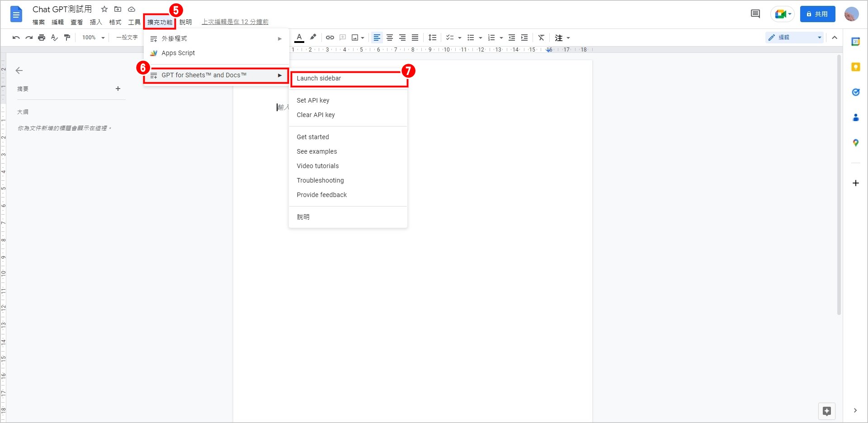The image size is (868, 423).
Task: Click the vertical scrollbar of the document
Action: [x=839, y=185]
